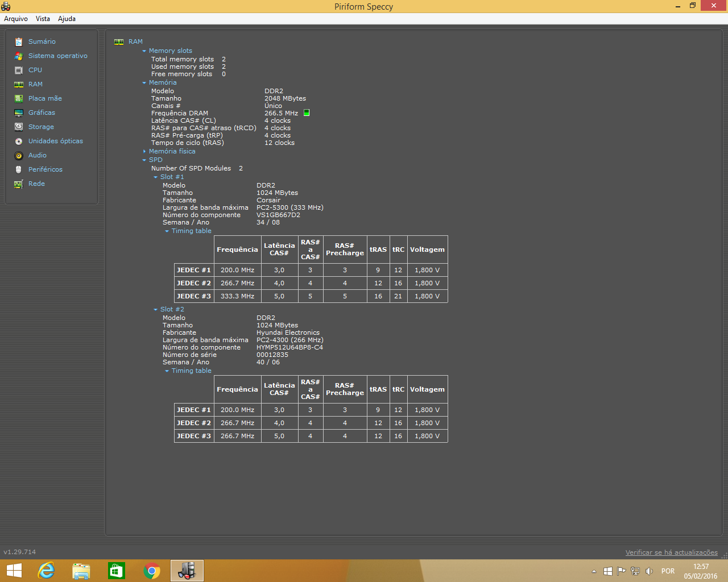Click the Sistema operativo Windows flag icon

click(19, 56)
